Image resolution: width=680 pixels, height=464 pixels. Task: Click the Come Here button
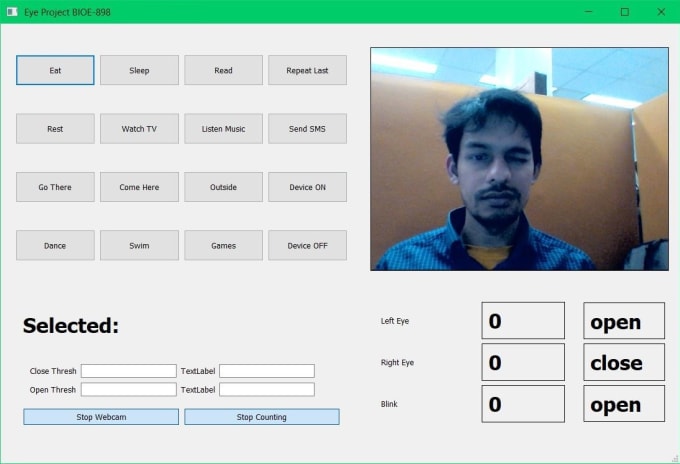[x=139, y=187]
